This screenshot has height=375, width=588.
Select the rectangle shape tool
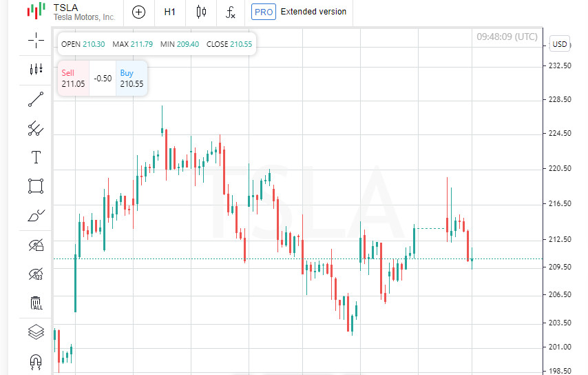36,186
